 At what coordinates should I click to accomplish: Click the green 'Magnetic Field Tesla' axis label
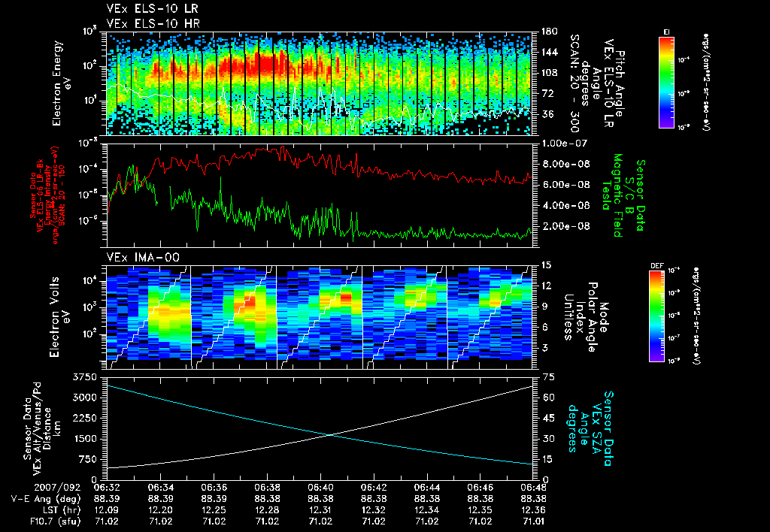click(611, 195)
